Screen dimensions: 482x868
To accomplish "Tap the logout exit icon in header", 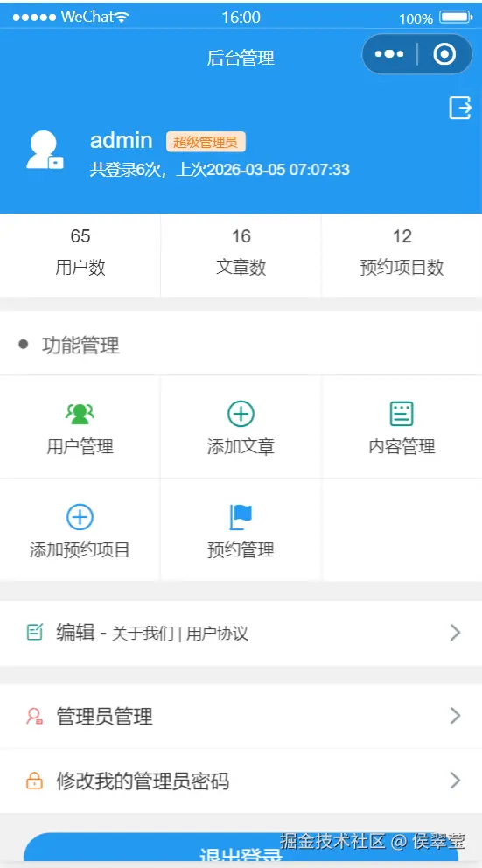I will tap(460, 108).
